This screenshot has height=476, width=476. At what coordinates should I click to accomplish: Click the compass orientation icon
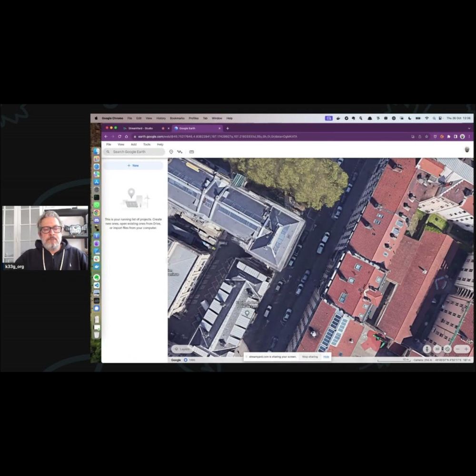point(447,349)
